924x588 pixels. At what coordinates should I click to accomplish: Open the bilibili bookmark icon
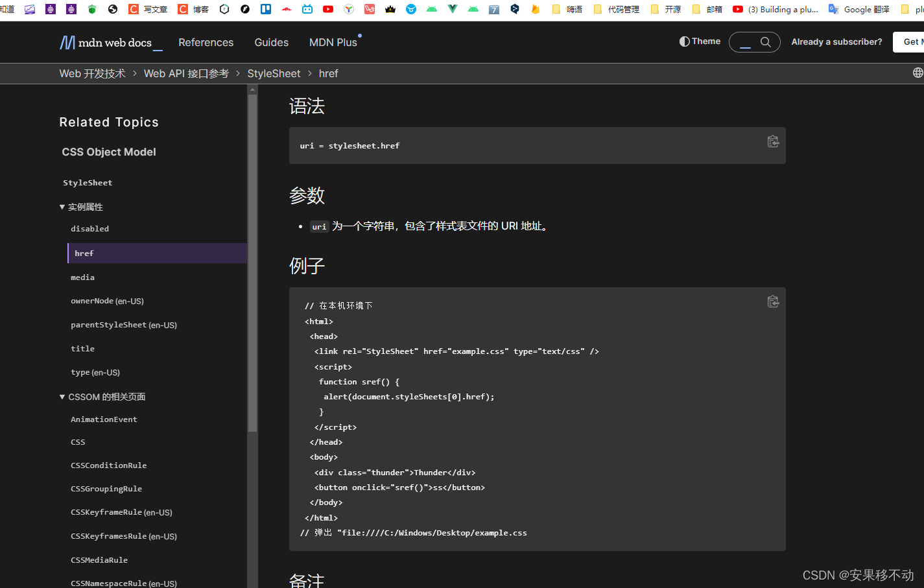pyautogui.click(x=307, y=9)
